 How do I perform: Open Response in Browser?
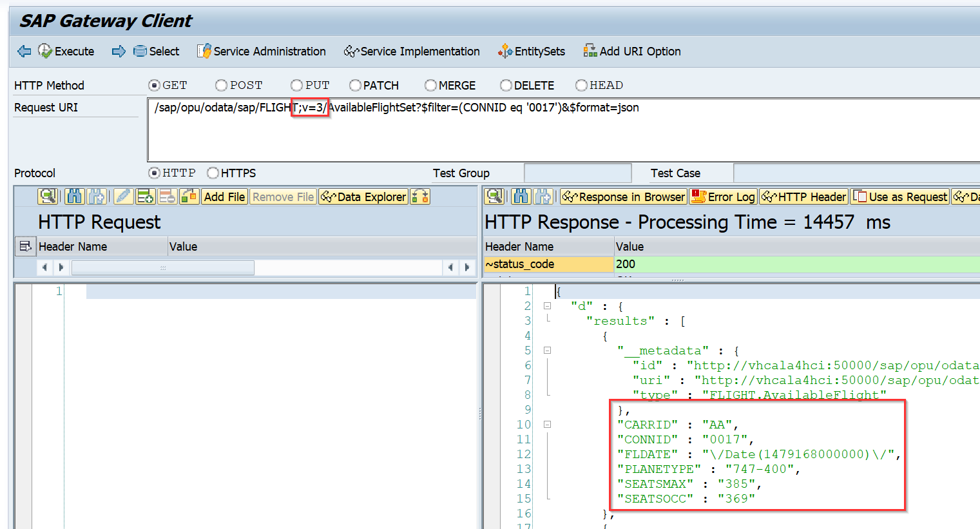point(623,197)
